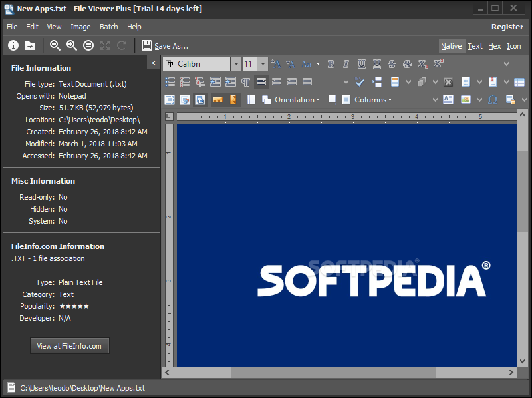
Task: Click the file information icon
Action: [13, 45]
